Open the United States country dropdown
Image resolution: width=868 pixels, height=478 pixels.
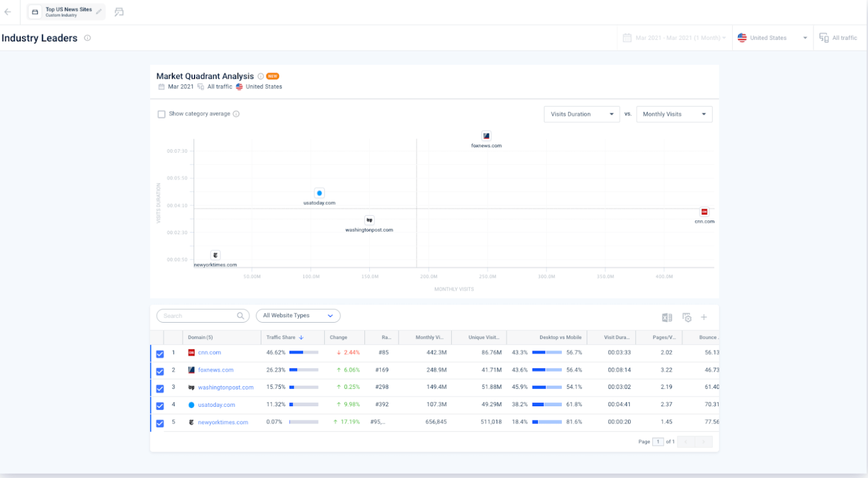(773, 38)
